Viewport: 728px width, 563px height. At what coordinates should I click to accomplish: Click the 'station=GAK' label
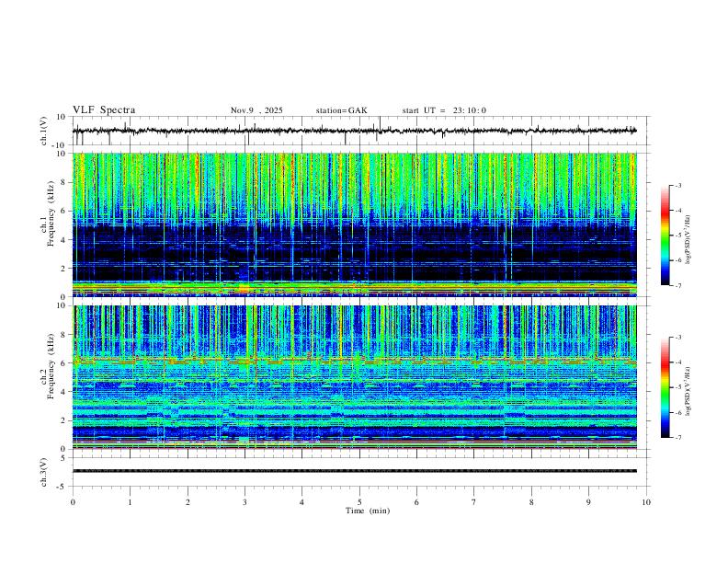[341, 110]
